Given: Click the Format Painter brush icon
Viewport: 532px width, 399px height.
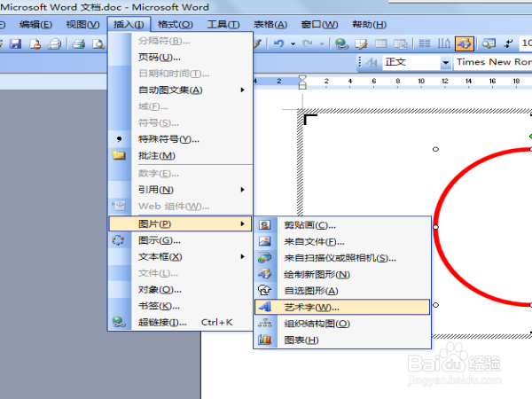Looking at the screenshot, I should click(257, 43).
